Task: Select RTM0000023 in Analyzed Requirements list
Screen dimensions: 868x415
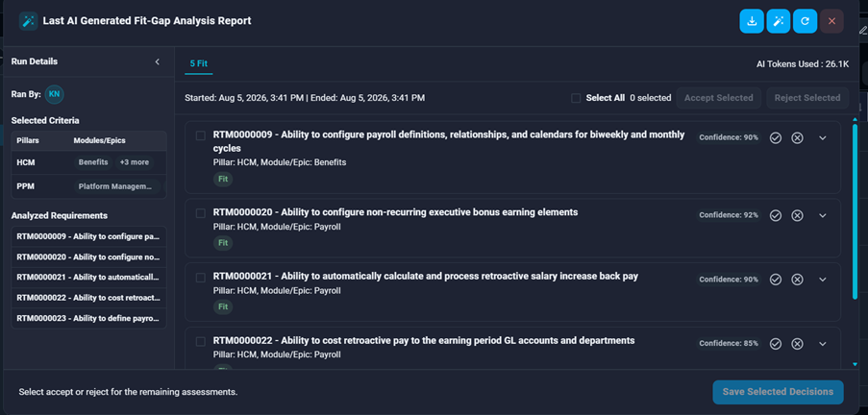Action: click(88, 318)
